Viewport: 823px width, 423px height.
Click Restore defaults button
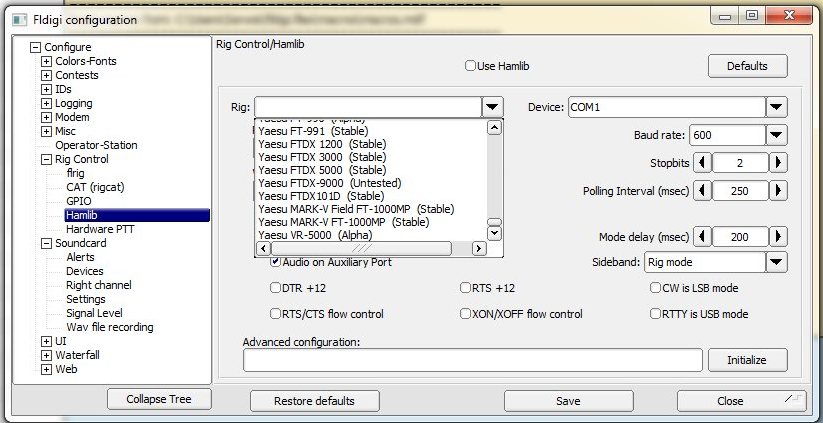click(x=314, y=401)
